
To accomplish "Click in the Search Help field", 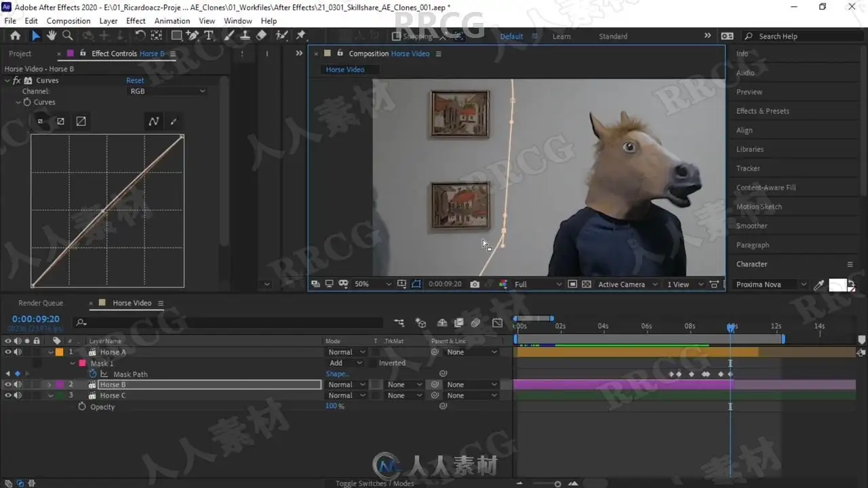I will pos(802,37).
